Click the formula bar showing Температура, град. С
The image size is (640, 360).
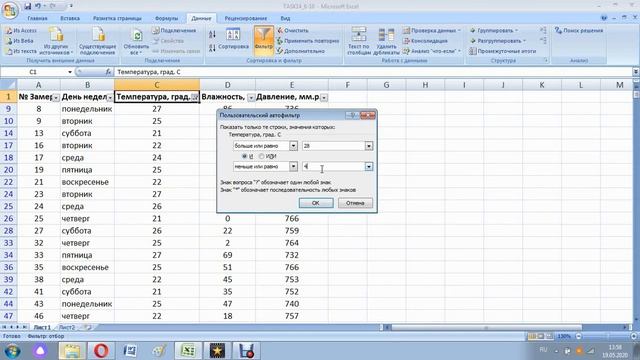pos(373,72)
